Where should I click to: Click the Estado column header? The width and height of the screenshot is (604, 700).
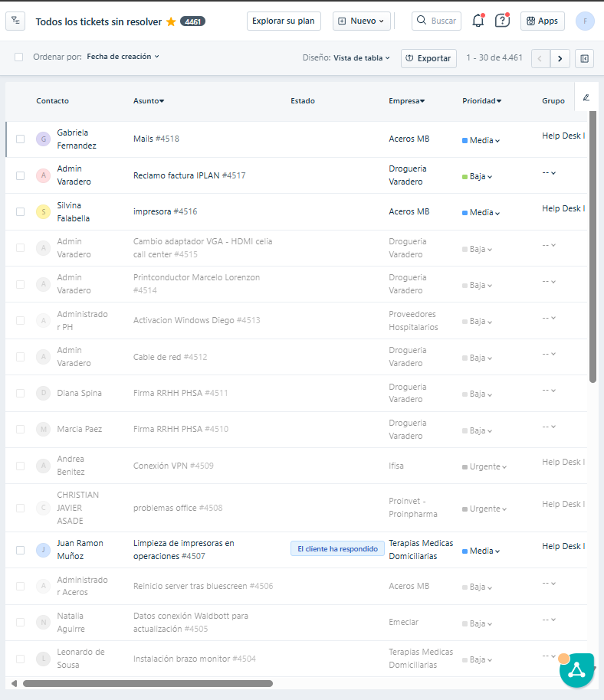(x=303, y=101)
